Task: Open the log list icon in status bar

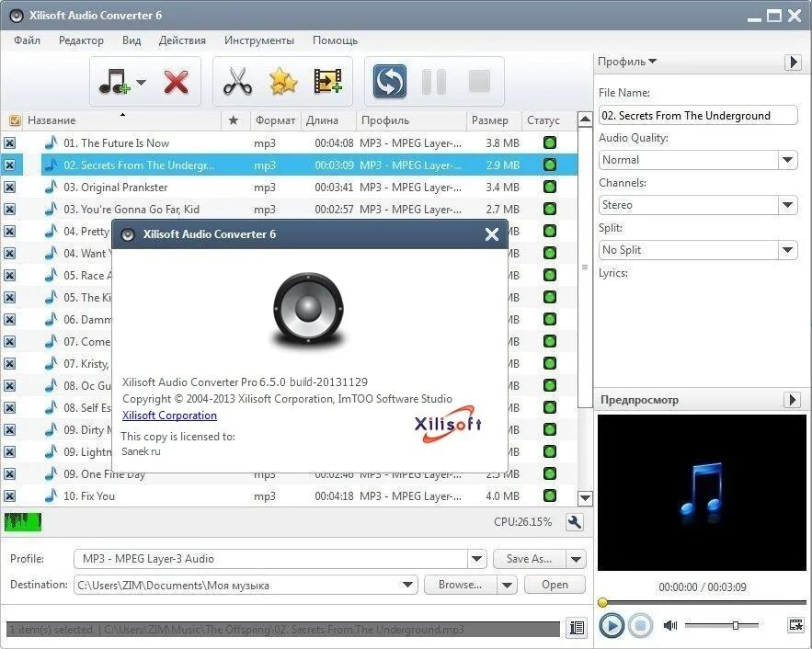Action: (577, 628)
